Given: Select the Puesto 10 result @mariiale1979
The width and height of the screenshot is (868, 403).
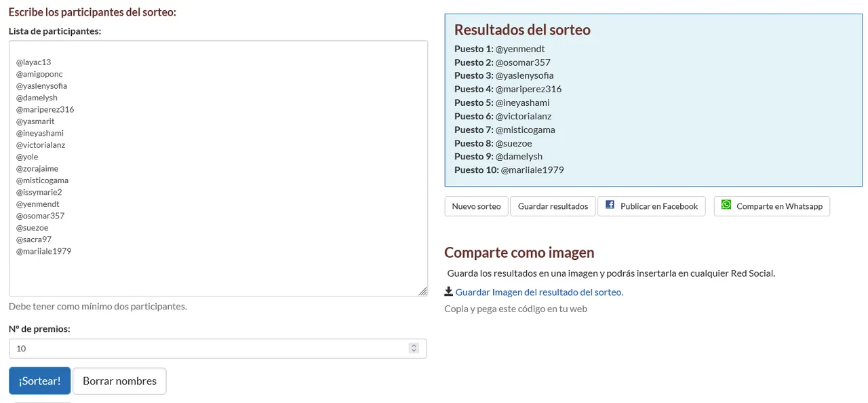Looking at the screenshot, I should 532,170.
